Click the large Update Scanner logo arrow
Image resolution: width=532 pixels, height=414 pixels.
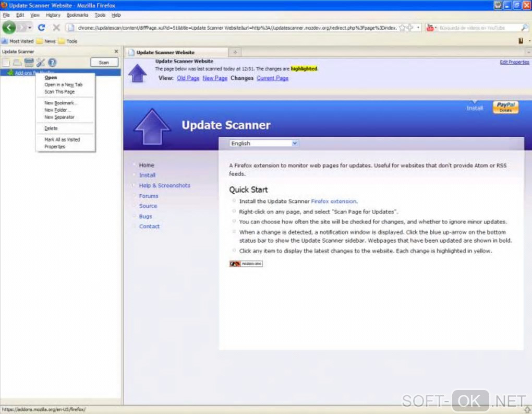click(152, 127)
